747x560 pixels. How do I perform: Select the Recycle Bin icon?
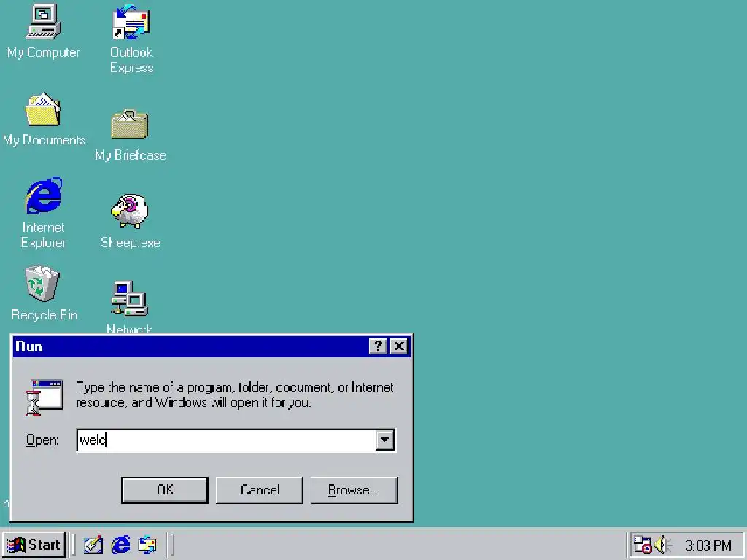(x=42, y=284)
